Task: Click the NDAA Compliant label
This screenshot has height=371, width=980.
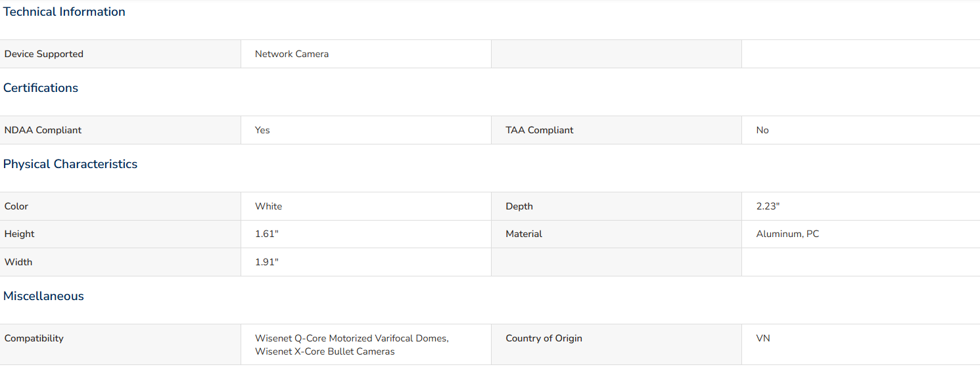Action: coord(43,130)
